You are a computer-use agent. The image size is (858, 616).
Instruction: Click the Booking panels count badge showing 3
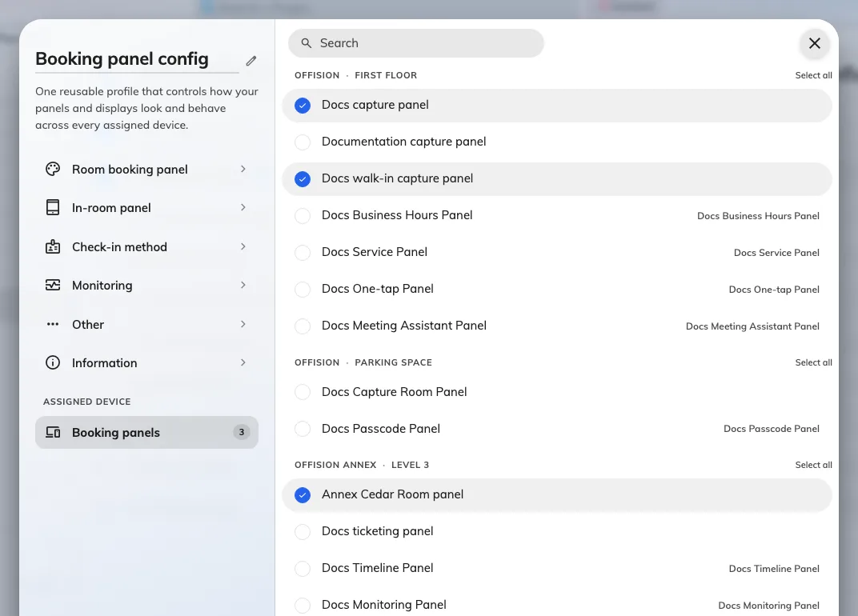point(242,432)
